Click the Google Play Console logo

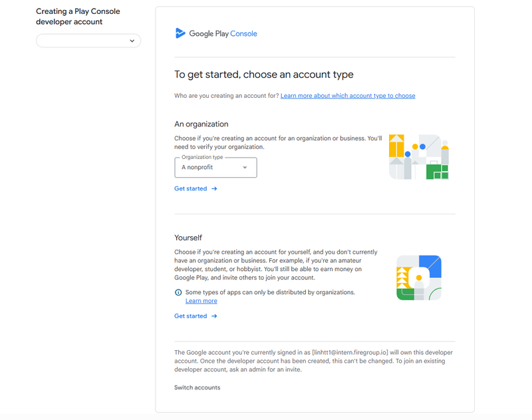click(x=216, y=33)
